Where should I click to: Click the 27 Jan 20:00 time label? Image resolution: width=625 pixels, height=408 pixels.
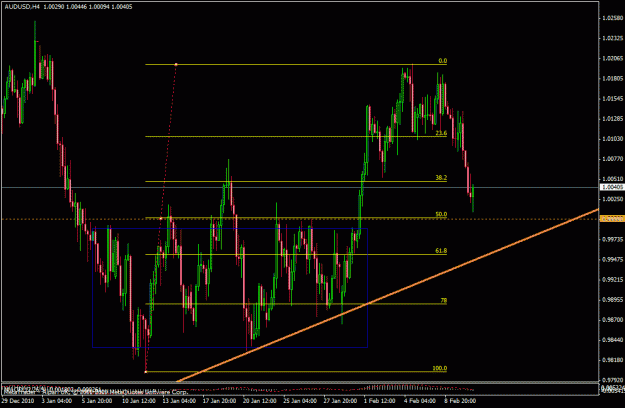[340, 400]
